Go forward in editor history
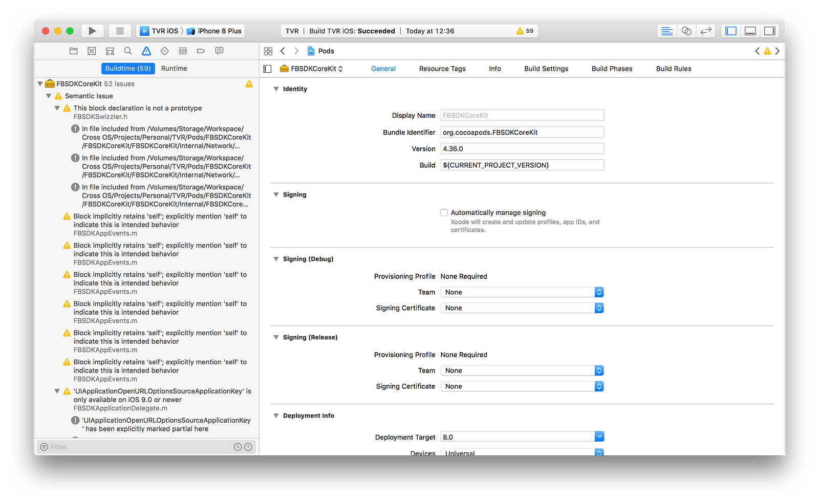Screen dimensions: 819x504 click(x=296, y=51)
